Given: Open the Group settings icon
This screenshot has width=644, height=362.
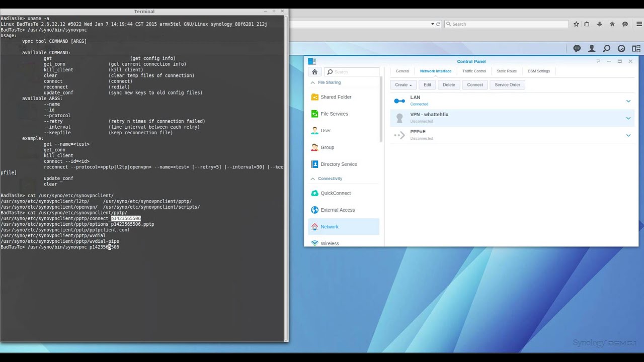Looking at the screenshot, I should coord(314,147).
